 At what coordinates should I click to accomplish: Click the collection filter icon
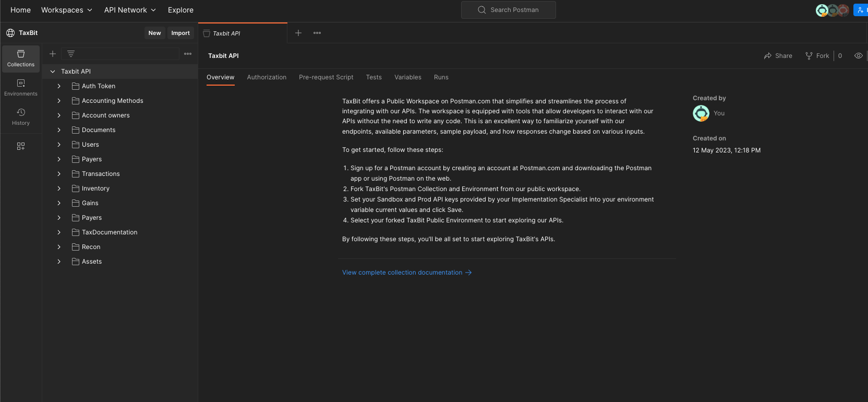click(x=71, y=54)
